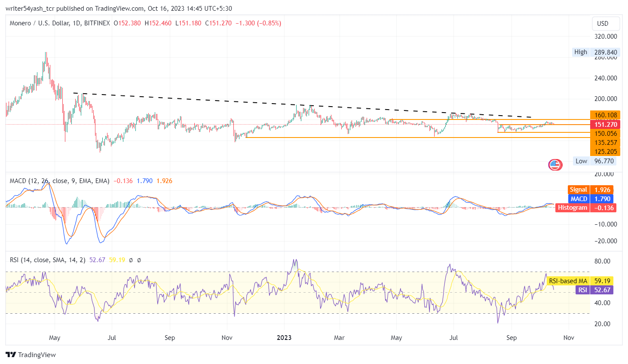Screen dimensions: 628x364
Task: Click the purple RSI 52.67 label
Action: (x=594, y=290)
